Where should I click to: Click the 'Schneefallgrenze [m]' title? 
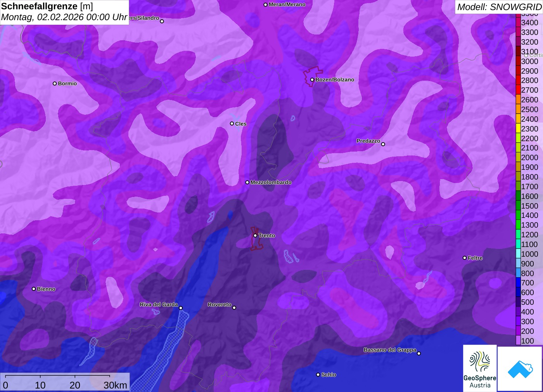[47, 7]
